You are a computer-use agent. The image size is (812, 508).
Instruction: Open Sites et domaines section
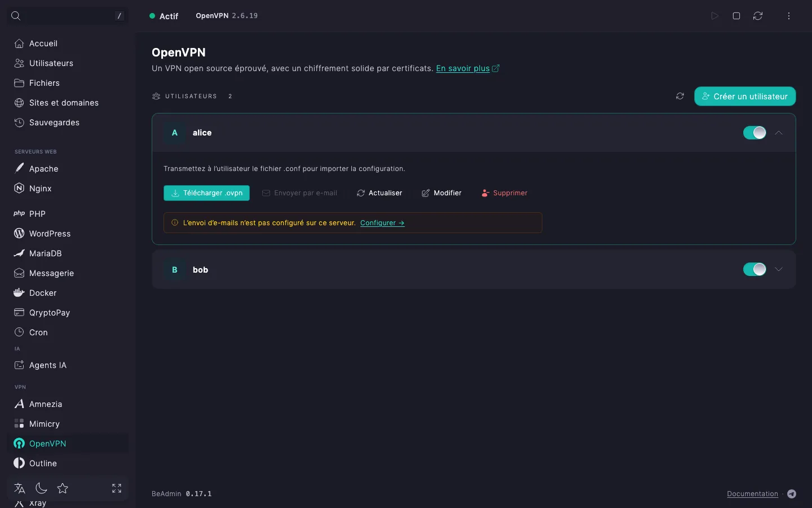click(x=68, y=103)
